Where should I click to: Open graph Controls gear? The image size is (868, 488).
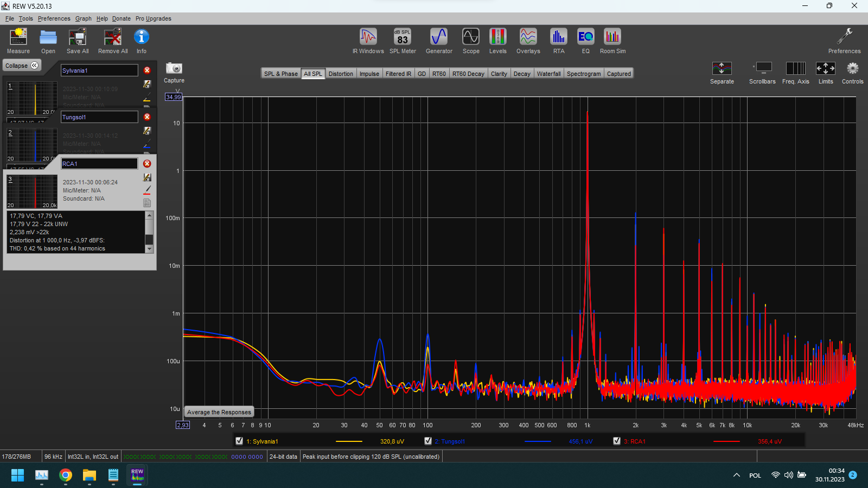[853, 73]
